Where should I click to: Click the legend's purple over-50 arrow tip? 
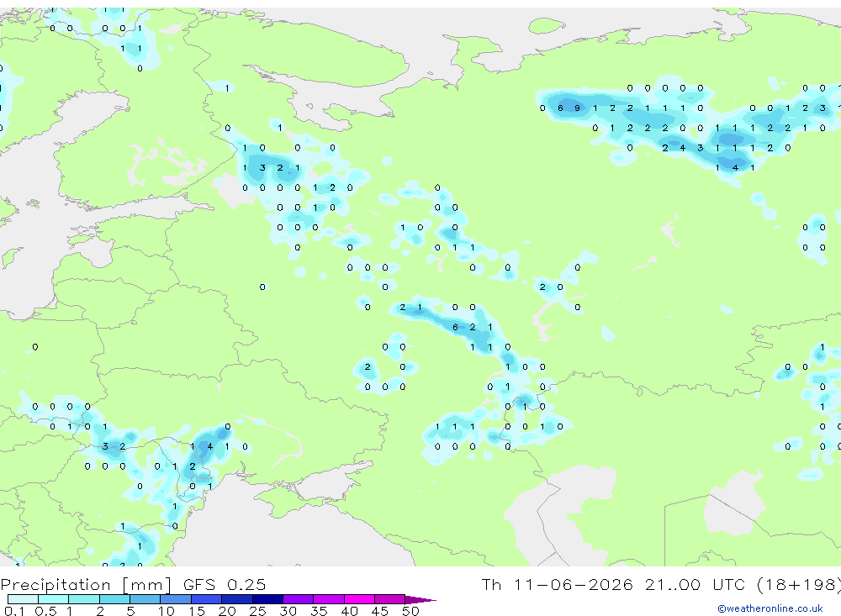click(421, 599)
